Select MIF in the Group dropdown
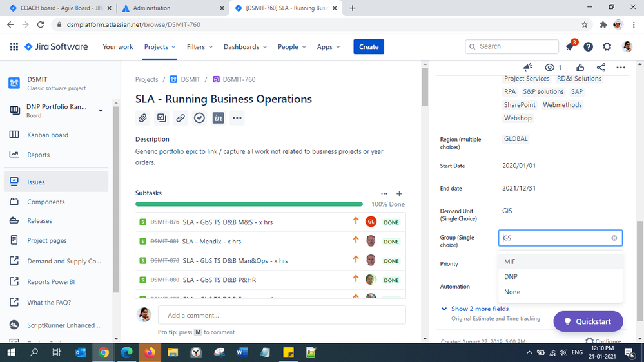This screenshot has height=362, width=644. 560,262
